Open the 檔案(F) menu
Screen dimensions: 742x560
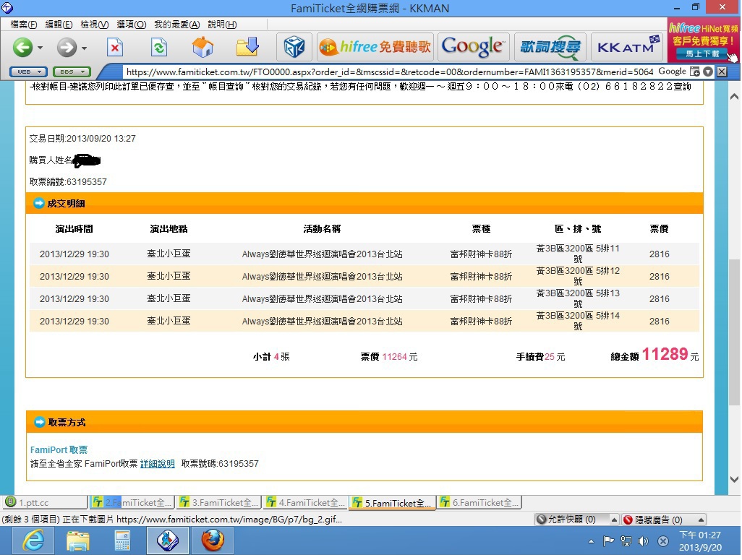(23, 25)
